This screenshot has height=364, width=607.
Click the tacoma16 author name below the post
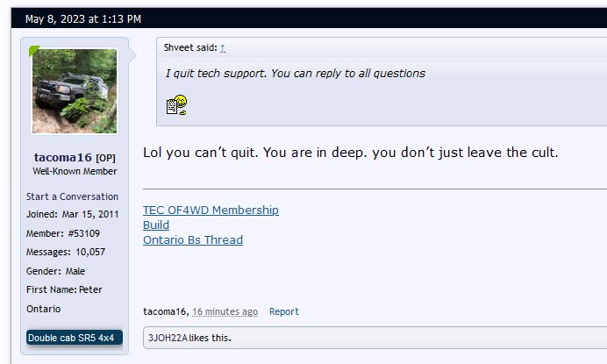point(165,311)
